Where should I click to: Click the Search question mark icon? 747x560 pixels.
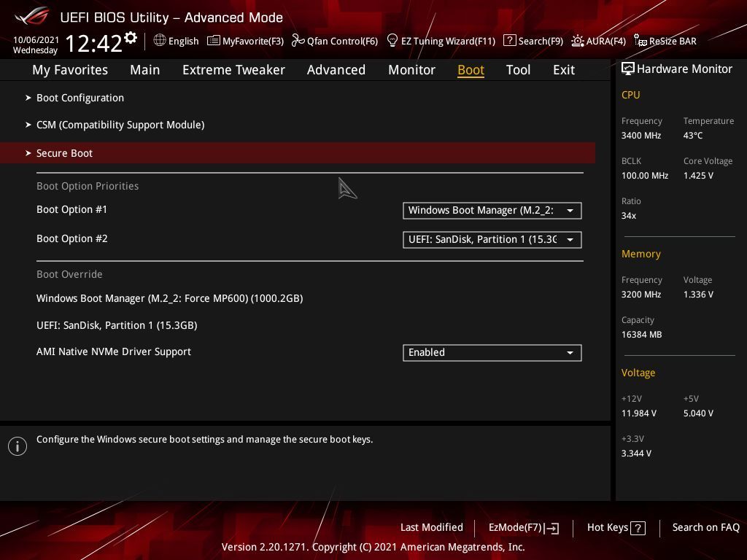509,41
